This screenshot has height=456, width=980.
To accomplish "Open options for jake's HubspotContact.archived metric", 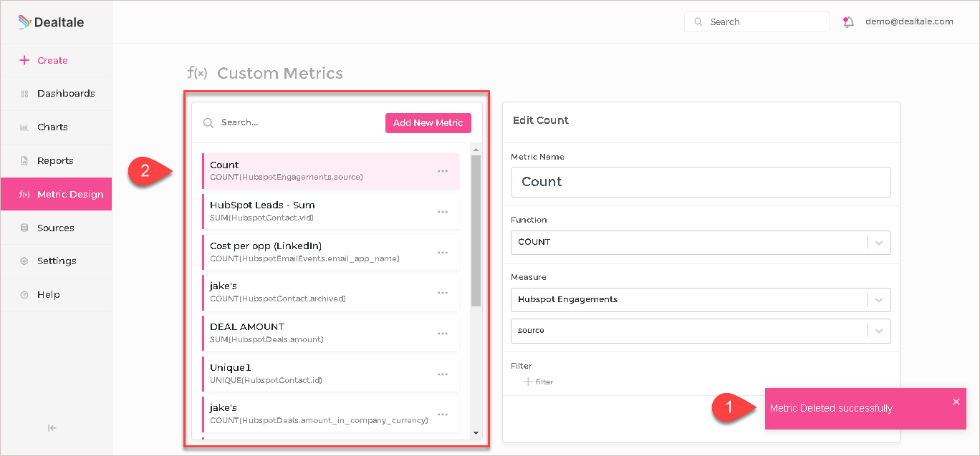I will [443, 293].
